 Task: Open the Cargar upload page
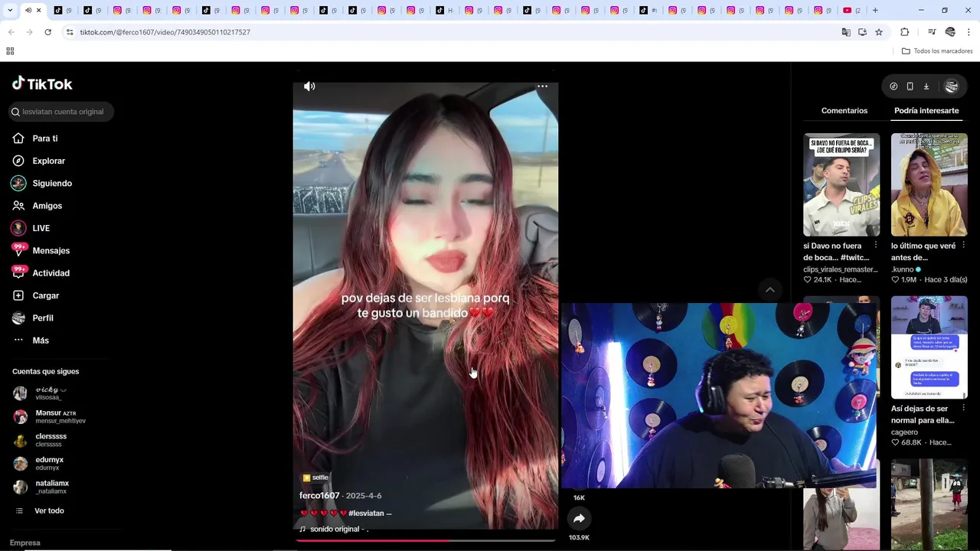point(36,295)
